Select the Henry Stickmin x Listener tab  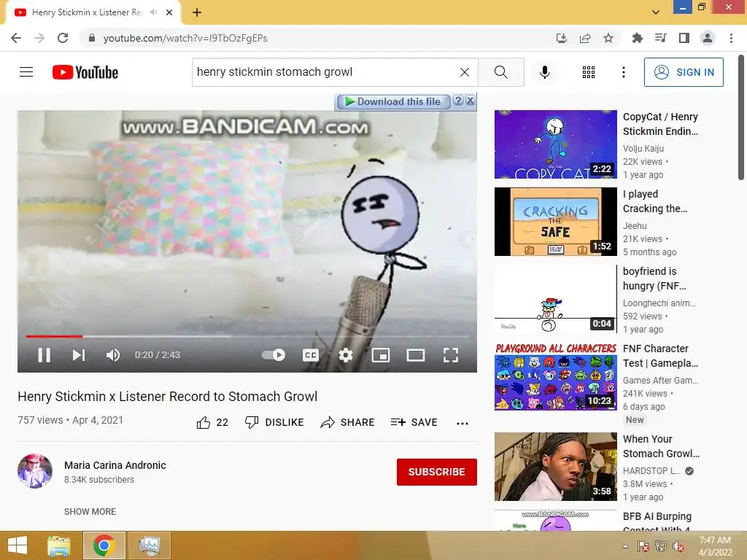click(93, 12)
